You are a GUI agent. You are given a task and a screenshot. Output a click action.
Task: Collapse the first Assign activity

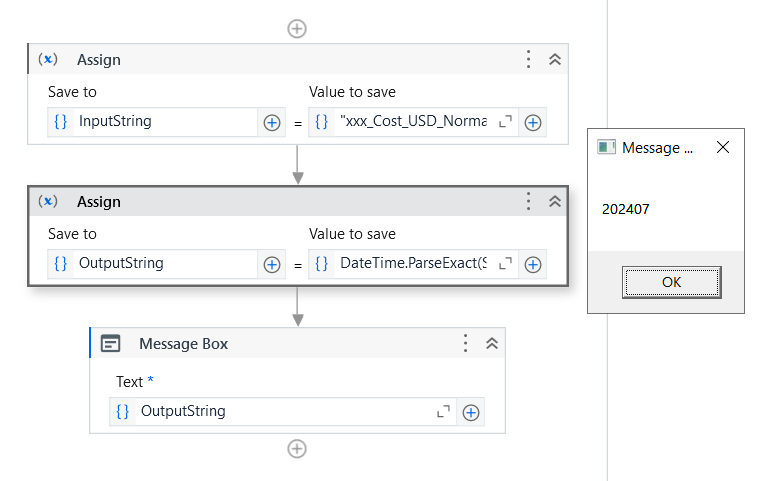pyautogui.click(x=555, y=60)
